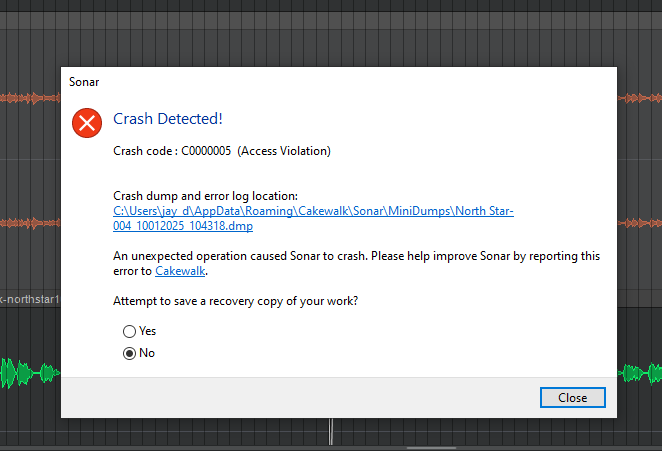This screenshot has height=451, width=662.
Task: Select the green waveform clip on the left
Action: (30, 372)
